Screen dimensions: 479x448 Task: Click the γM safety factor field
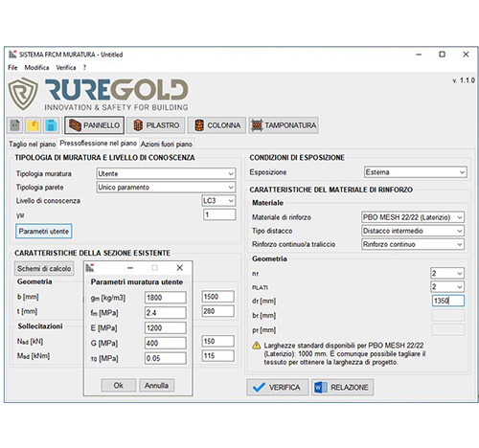219,214
